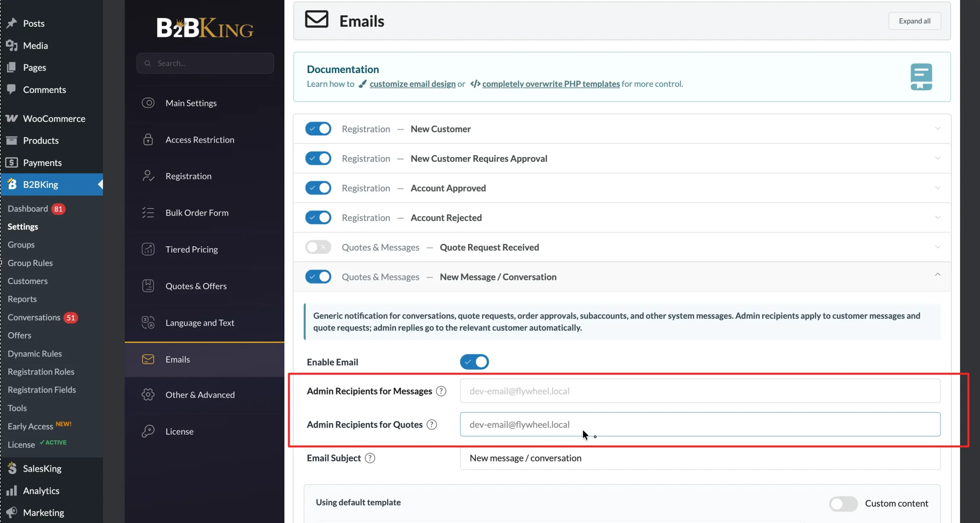Click the Tiered Pricing chart icon
The height and width of the screenshot is (523, 980).
[148, 249]
